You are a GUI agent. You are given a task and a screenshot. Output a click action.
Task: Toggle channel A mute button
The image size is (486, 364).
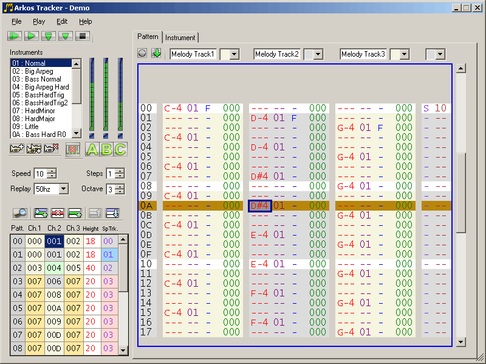click(92, 149)
